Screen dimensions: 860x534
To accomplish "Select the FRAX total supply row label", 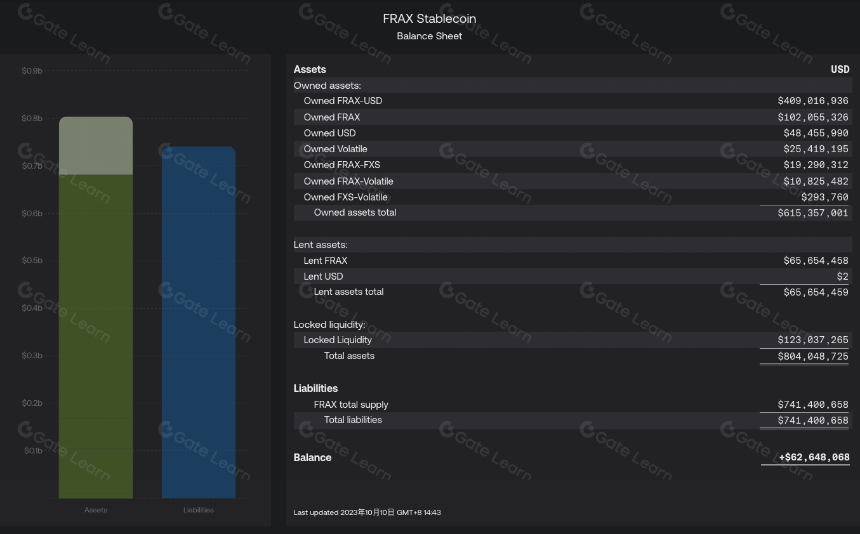I will [x=351, y=405].
